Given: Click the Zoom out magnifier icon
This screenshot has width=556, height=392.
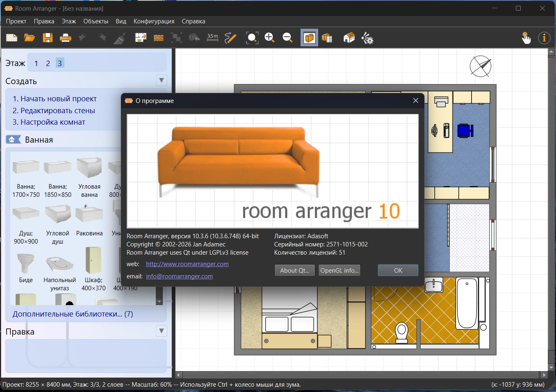Looking at the screenshot, I should click(x=287, y=38).
